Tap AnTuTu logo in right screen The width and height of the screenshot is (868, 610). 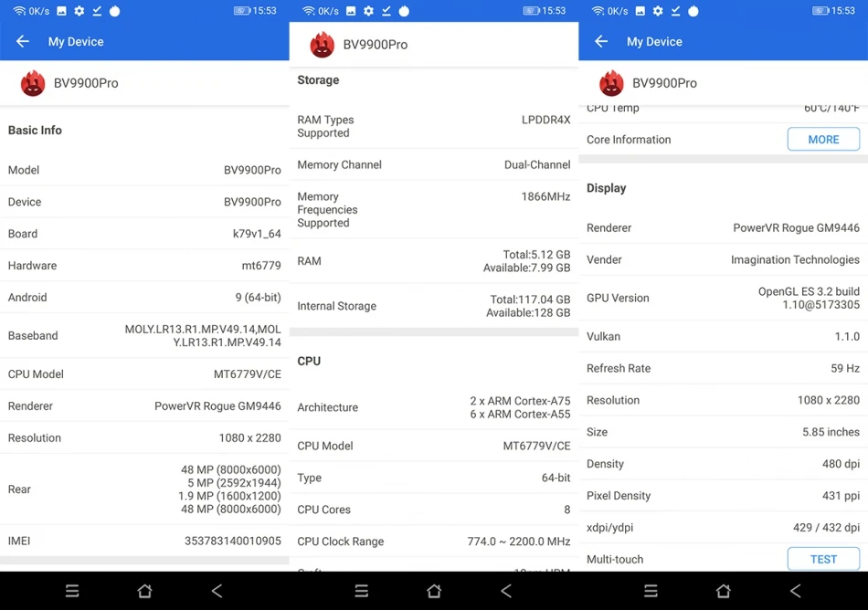point(611,83)
